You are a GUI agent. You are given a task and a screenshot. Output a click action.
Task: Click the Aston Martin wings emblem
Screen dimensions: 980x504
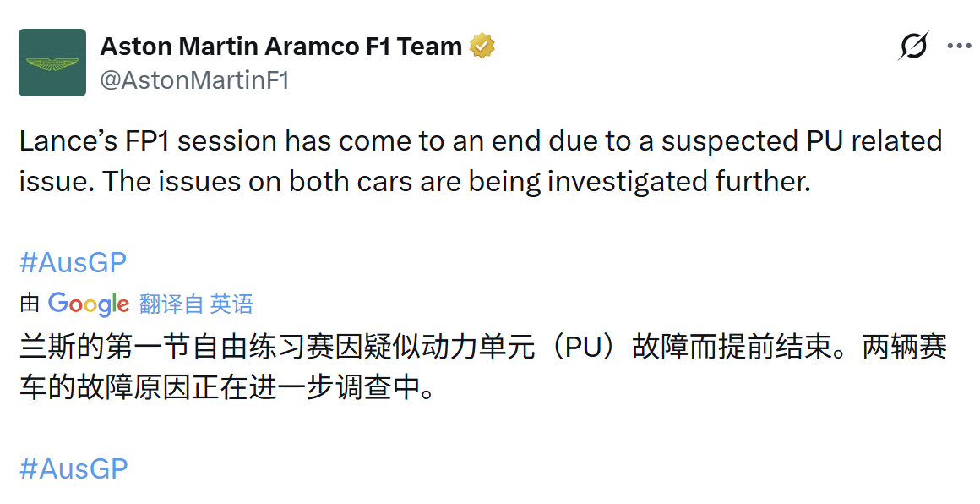52,62
